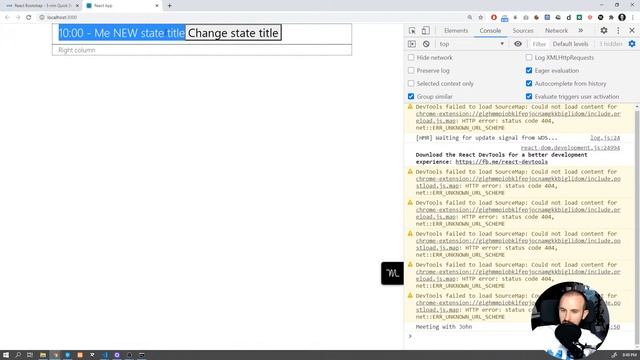The width and height of the screenshot is (640, 360).
Task: Click the green square extension icon
Action: [579, 17]
